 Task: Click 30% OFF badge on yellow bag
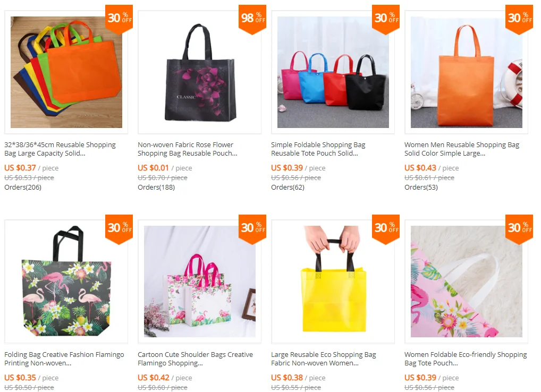386,229
